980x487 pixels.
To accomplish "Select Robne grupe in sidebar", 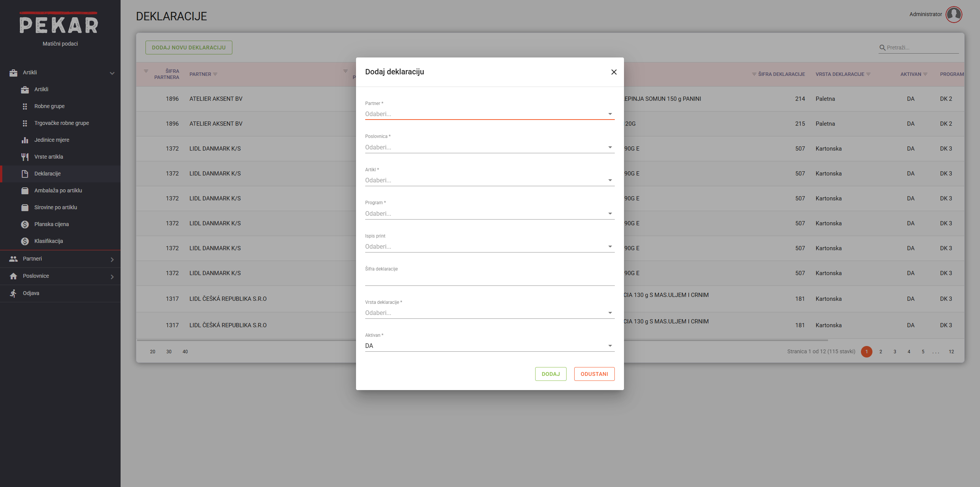I will coord(49,106).
